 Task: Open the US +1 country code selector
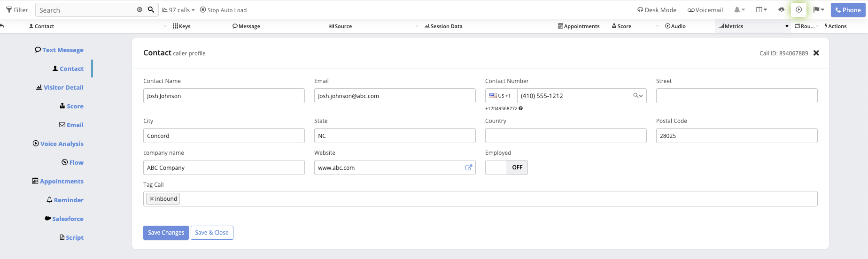[501, 96]
